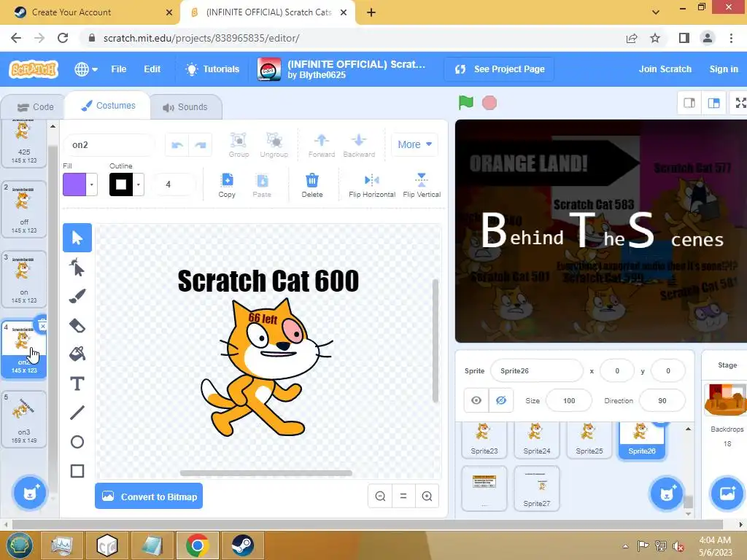
Task: Move selection Forward
Action: coord(322,145)
